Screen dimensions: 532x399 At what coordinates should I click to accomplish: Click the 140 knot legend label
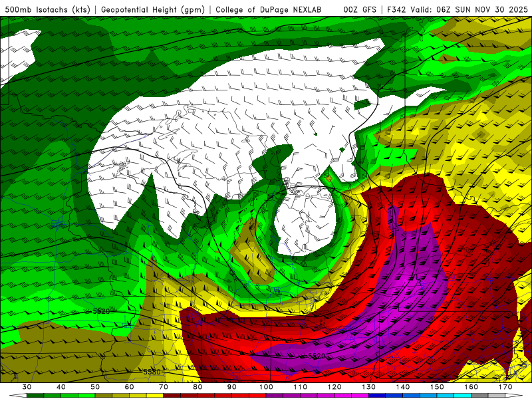pyautogui.click(x=403, y=387)
